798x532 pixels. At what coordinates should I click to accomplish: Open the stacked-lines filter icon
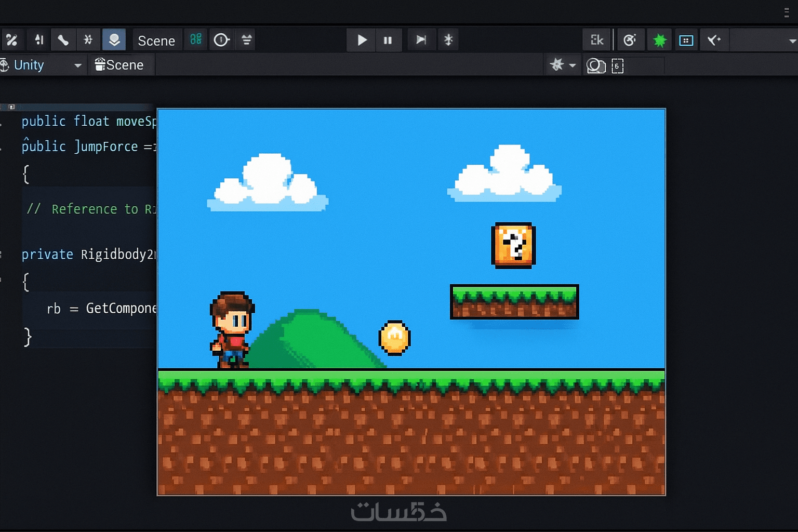[x=247, y=40]
